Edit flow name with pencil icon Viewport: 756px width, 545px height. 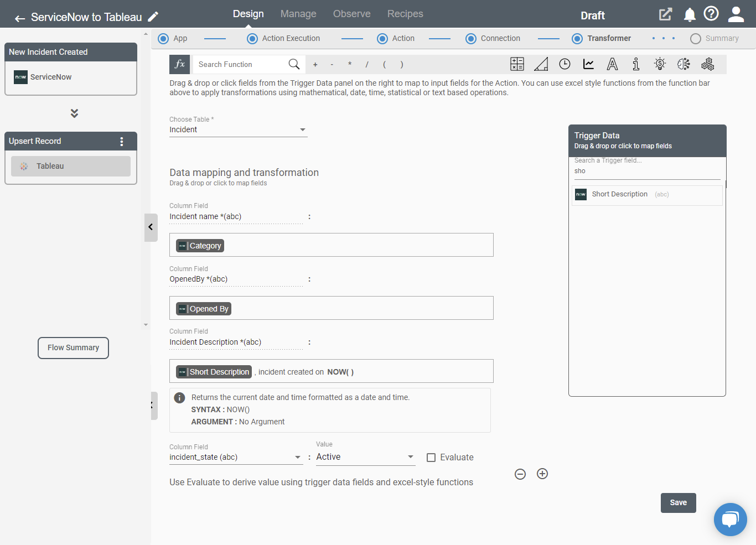(153, 17)
